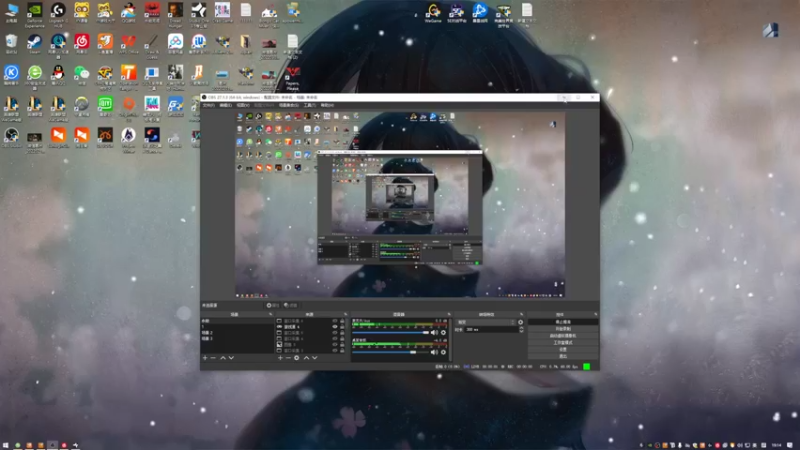Open the This PC desktop icon
This screenshot has width=800, height=450.
11,13
